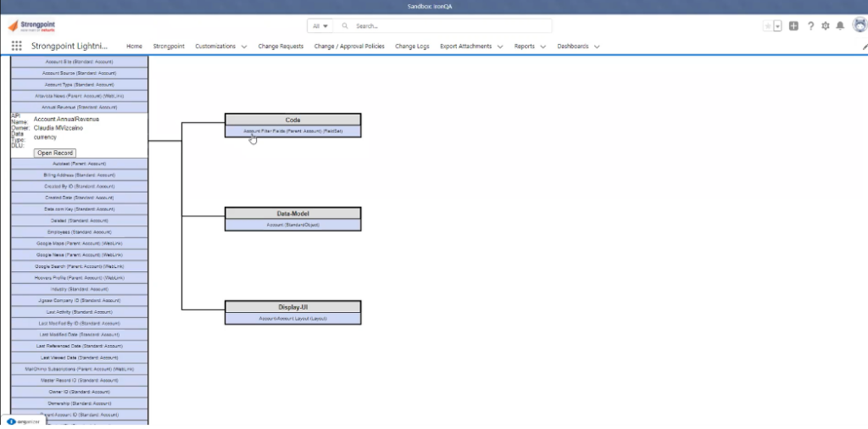Screen dimensions: 868x429
Task: Click the Code diagram node header
Action: (292, 120)
